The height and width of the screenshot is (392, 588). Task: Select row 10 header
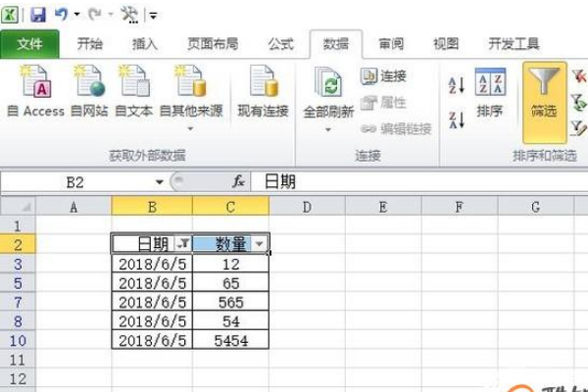18,340
